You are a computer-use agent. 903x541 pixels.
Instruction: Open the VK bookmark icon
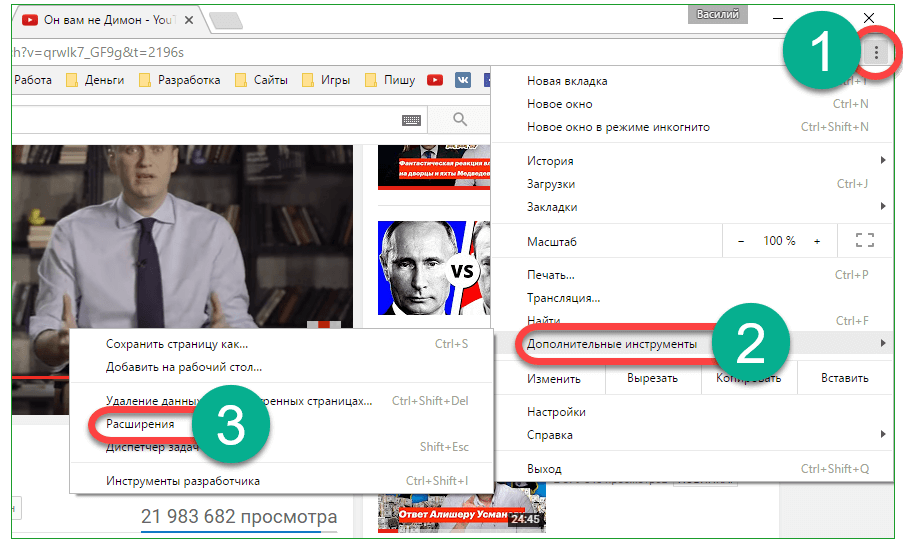pyautogui.click(x=464, y=80)
